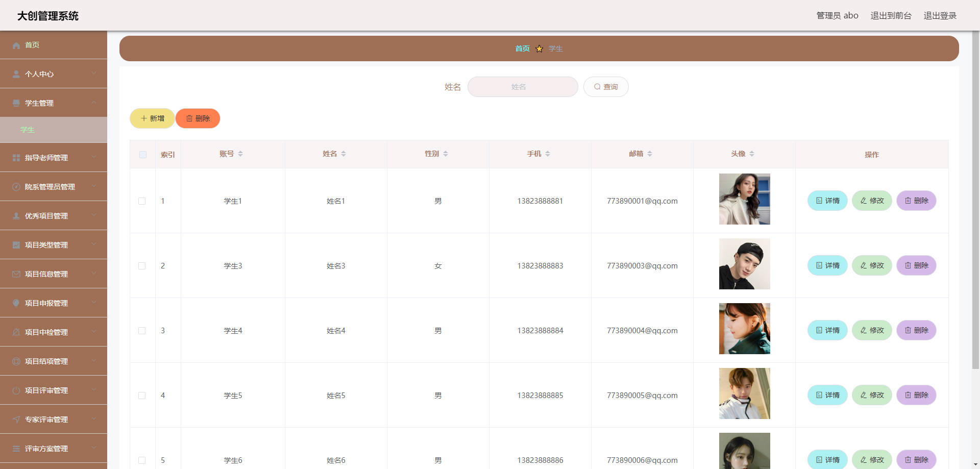View 详情 for student 姓名6
This screenshot has height=469, width=980.
coord(827,460)
